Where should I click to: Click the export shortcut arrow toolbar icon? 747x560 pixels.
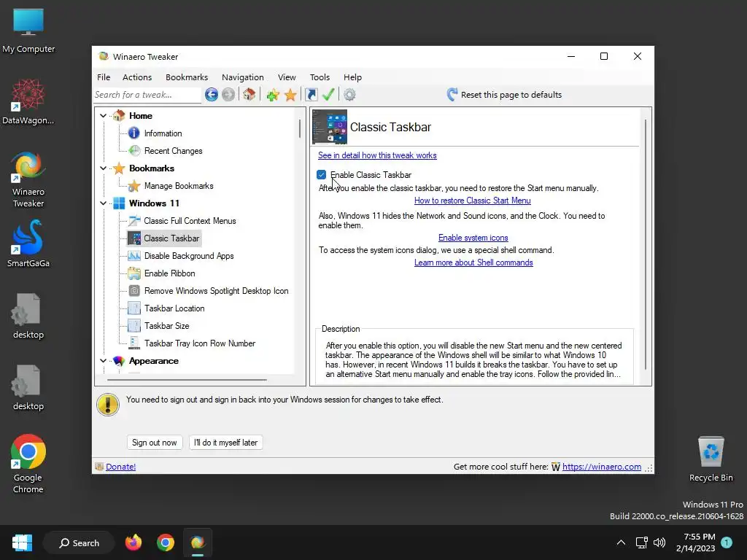click(x=311, y=94)
